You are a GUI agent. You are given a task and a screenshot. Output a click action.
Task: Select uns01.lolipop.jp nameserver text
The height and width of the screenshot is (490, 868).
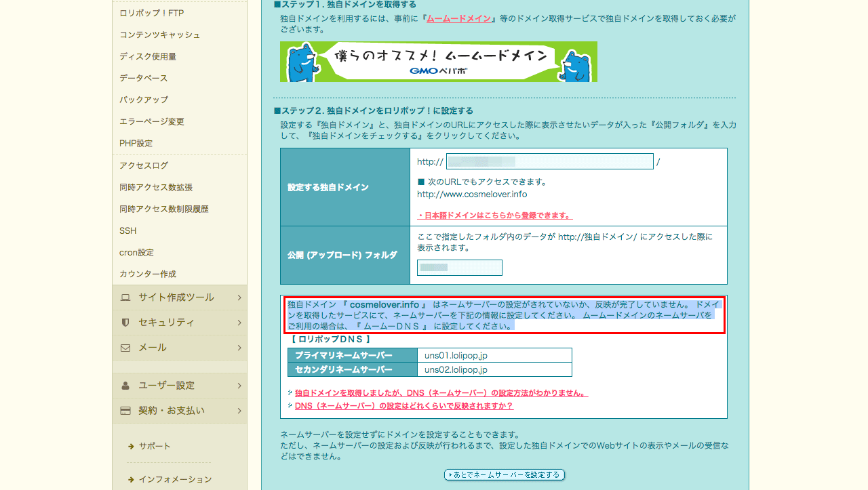tap(456, 355)
